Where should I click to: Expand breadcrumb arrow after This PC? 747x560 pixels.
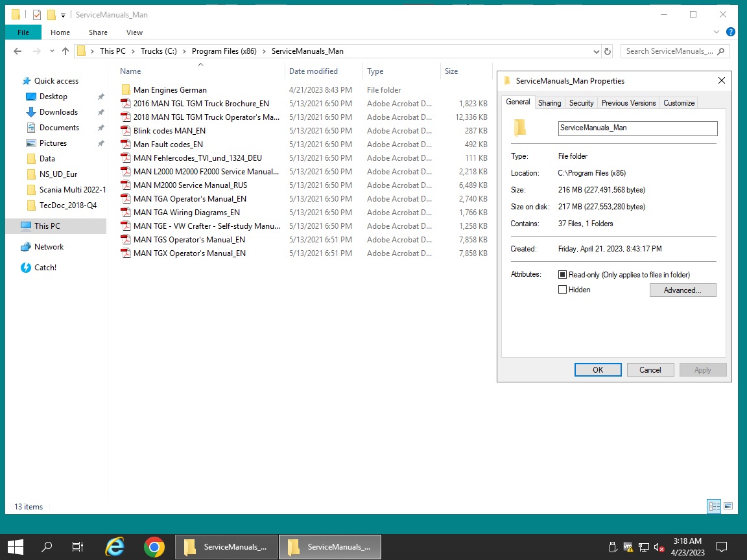[x=133, y=51]
